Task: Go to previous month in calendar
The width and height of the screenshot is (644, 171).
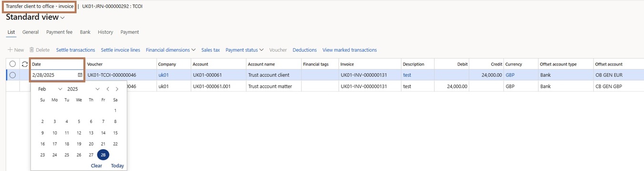Action: tap(108, 89)
